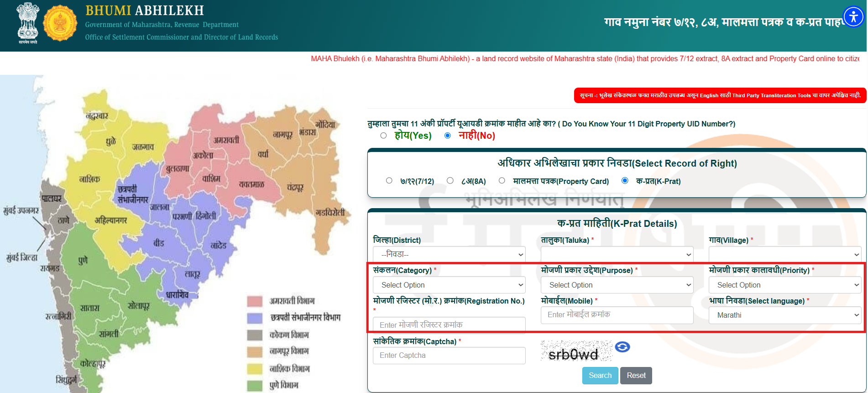
Task: Click नांदेड district on the map
Action: coord(219,245)
